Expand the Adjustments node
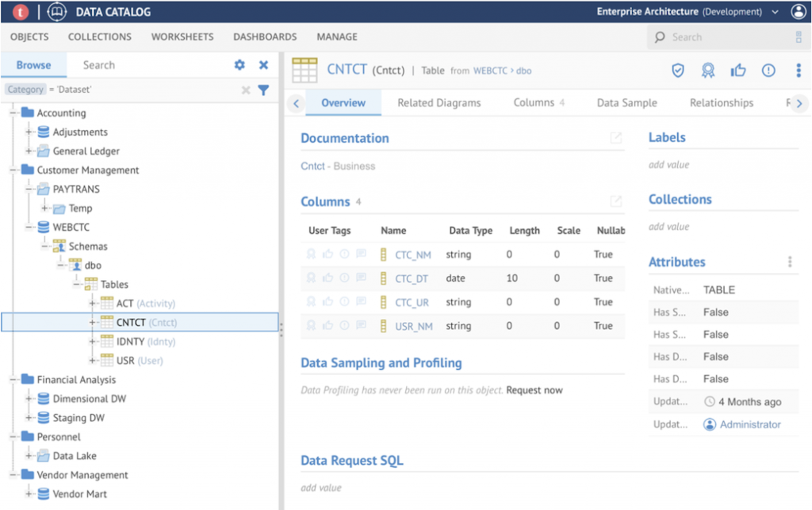The height and width of the screenshot is (510, 812). tap(29, 132)
